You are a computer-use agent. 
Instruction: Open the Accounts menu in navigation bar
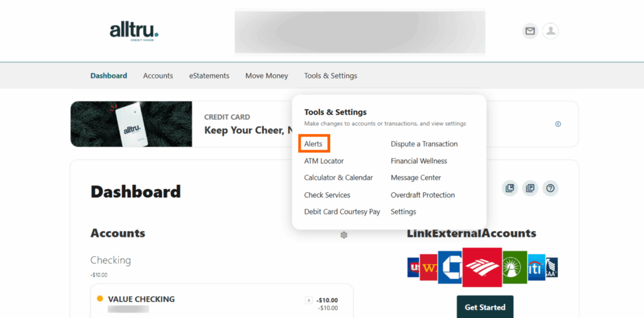pyautogui.click(x=158, y=76)
